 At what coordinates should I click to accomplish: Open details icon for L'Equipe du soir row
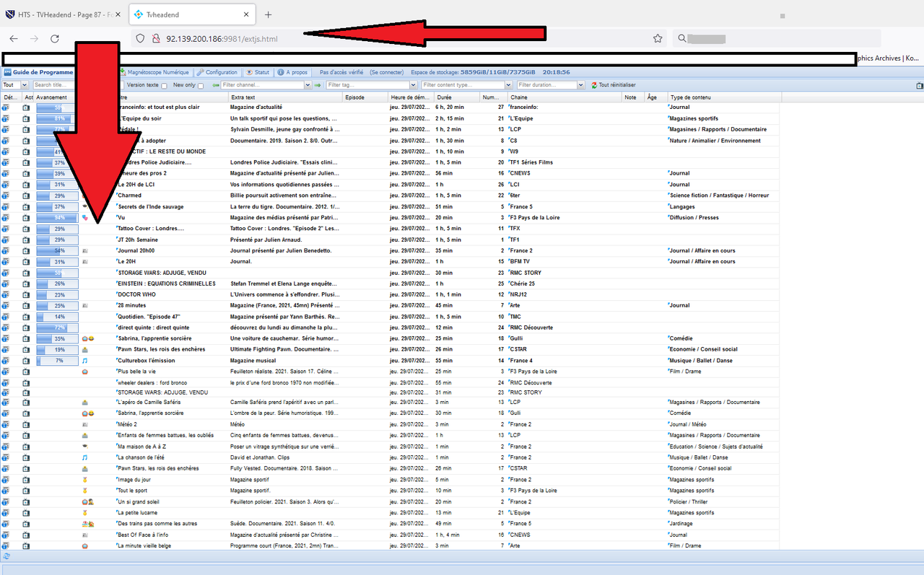(x=5, y=118)
